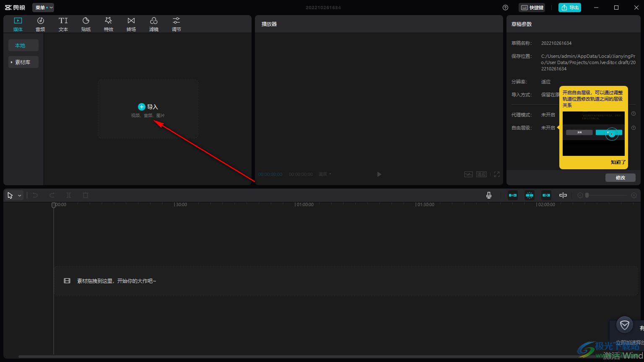Viewport: 644px width, 362px height.
Task: Click the main track film strip icon
Action: click(67, 281)
